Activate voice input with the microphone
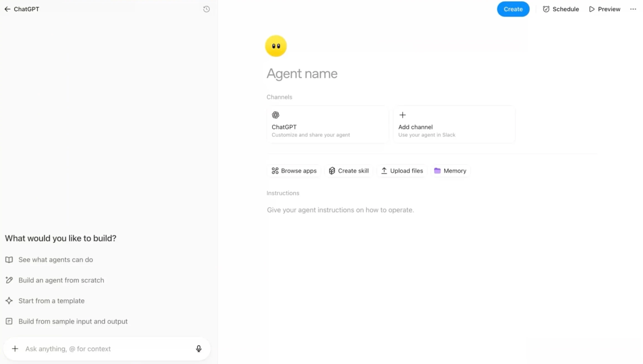The height and width of the screenshot is (364, 643). [199, 349]
